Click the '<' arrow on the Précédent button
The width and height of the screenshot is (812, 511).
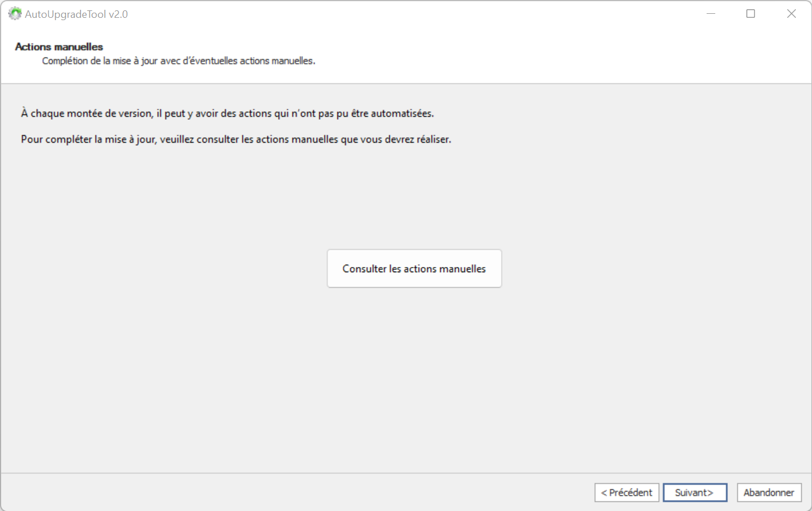point(604,493)
